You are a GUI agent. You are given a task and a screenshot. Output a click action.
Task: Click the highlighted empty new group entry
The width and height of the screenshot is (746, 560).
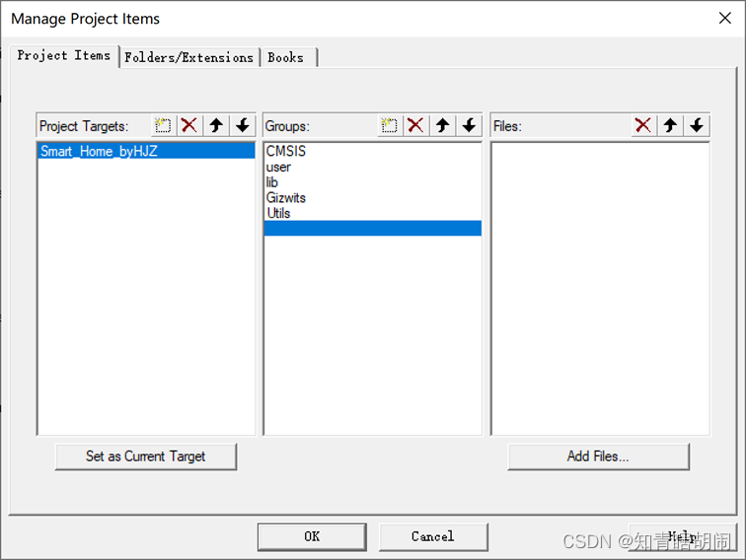pos(373,228)
